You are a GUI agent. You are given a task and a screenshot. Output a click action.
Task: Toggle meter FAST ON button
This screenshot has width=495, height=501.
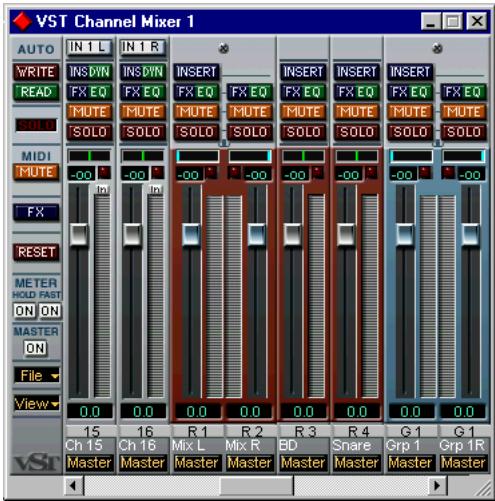tap(49, 311)
